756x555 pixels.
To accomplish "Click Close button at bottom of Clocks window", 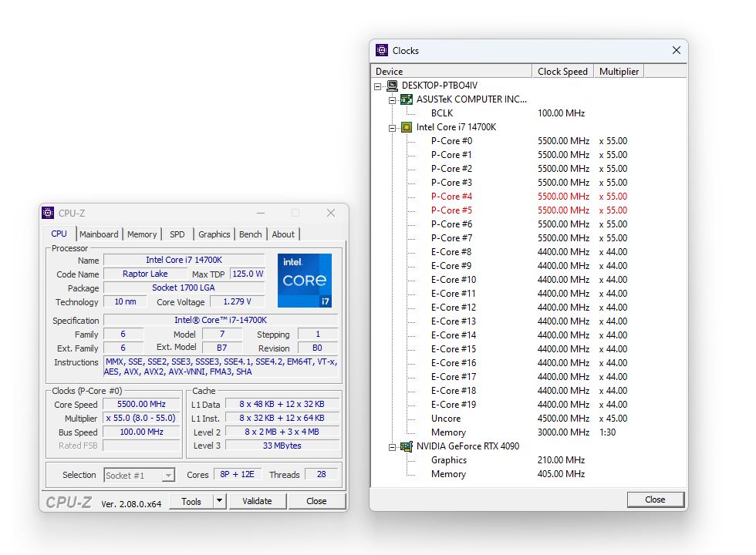I will point(655,499).
